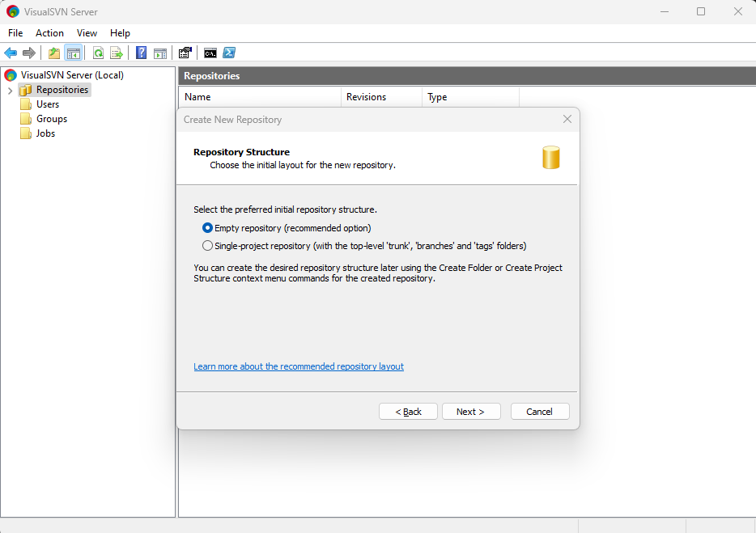Open the recommended repository layout link
Screen dimensions: 756x533
(299, 366)
